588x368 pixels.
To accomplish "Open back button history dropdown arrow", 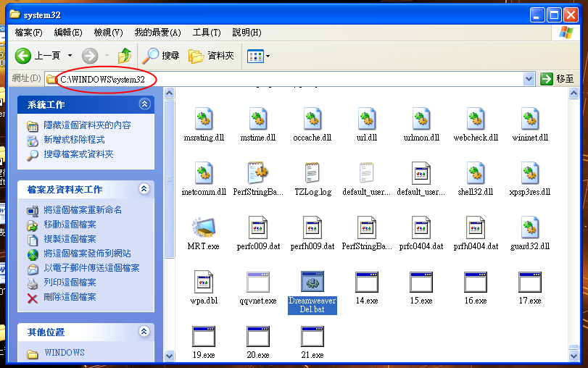I will pos(70,56).
